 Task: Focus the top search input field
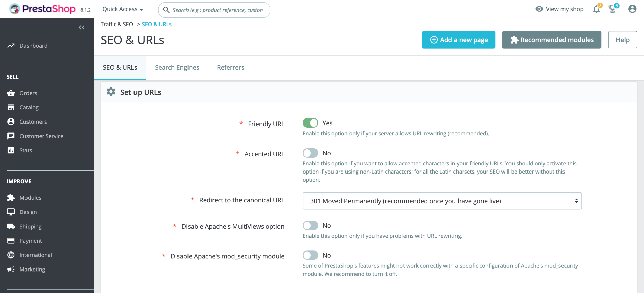tap(217, 10)
